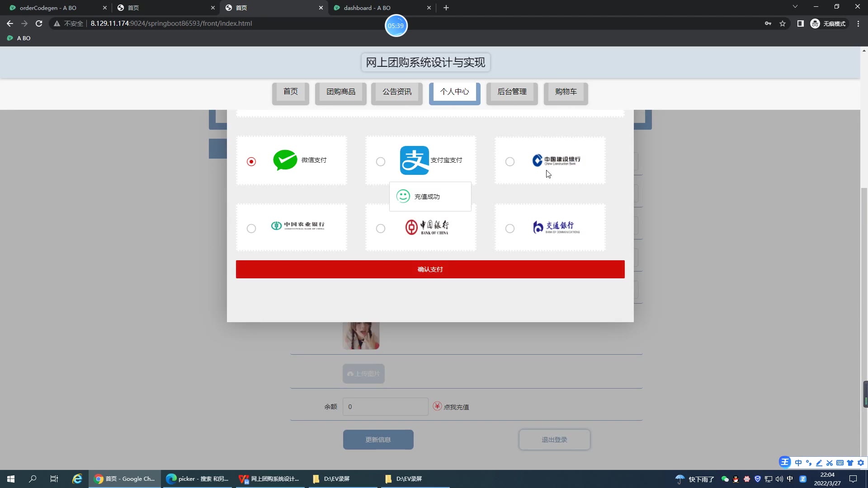Viewport: 868px width, 488px height.
Task: Click the WeChat Pay green logo
Action: click(285, 160)
